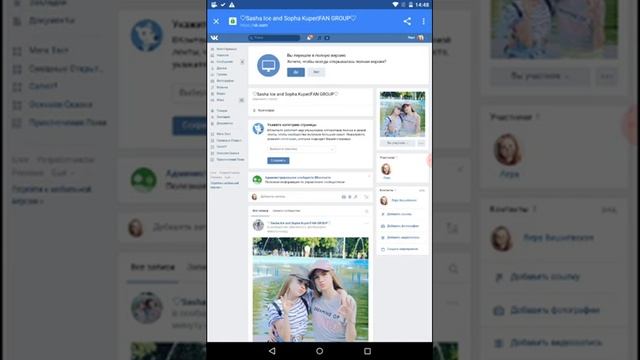Open 'Видео' in left sidebar

coord(221,93)
